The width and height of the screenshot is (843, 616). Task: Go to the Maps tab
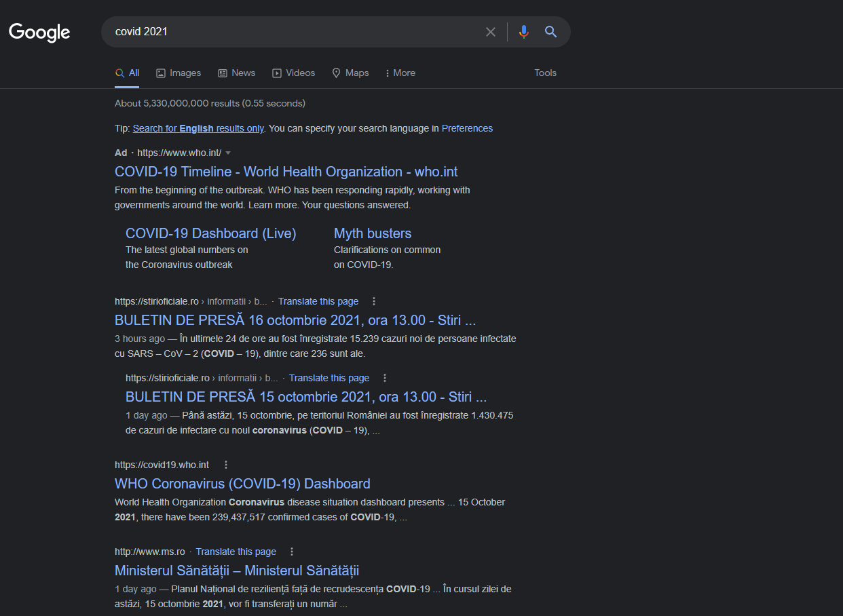[x=350, y=73]
